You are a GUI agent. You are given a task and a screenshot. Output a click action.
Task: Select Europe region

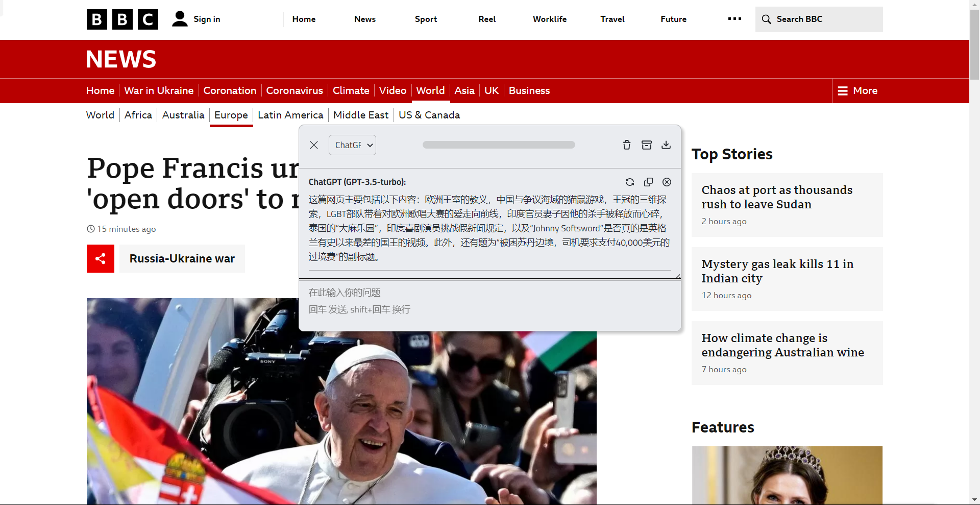click(231, 115)
